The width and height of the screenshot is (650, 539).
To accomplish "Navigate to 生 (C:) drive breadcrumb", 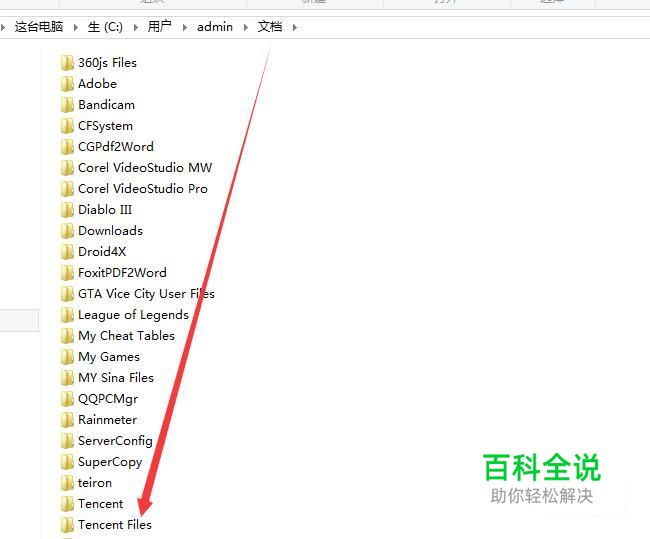I will 105,27.
